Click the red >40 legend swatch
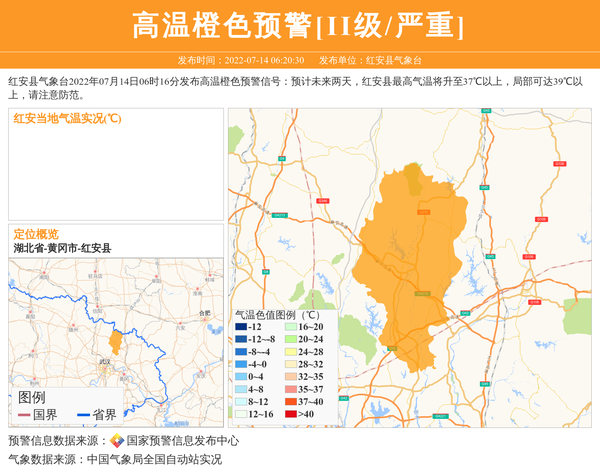Viewport: 600px width, 471px height. (x=289, y=413)
